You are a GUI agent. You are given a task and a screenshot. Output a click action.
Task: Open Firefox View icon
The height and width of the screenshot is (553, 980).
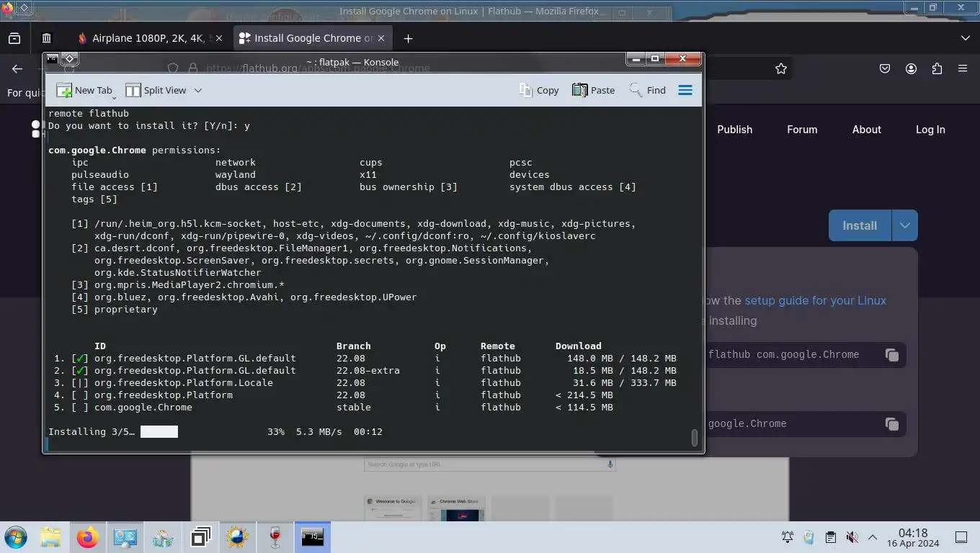[x=14, y=38]
